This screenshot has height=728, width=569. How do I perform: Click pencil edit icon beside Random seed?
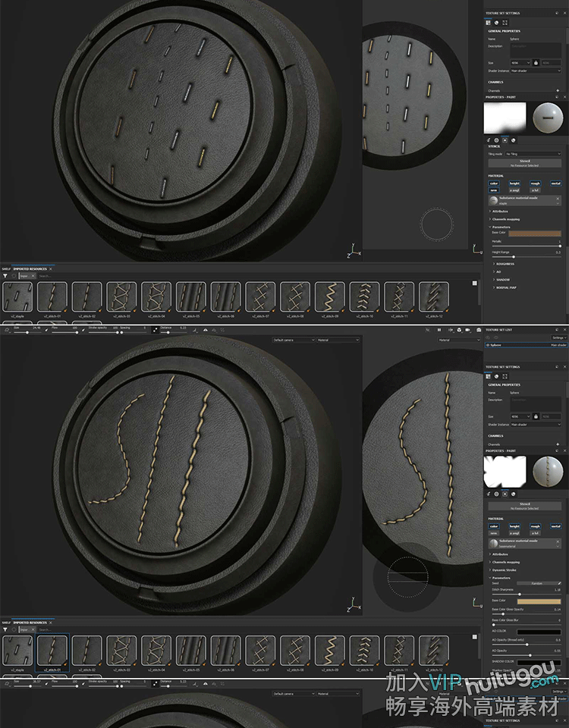[559, 583]
